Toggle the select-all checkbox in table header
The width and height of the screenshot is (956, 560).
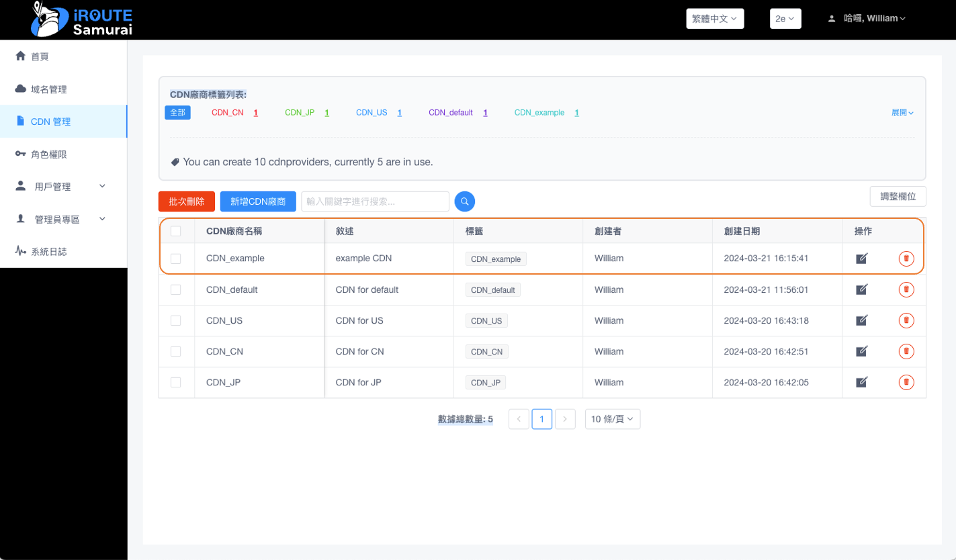pos(176,231)
